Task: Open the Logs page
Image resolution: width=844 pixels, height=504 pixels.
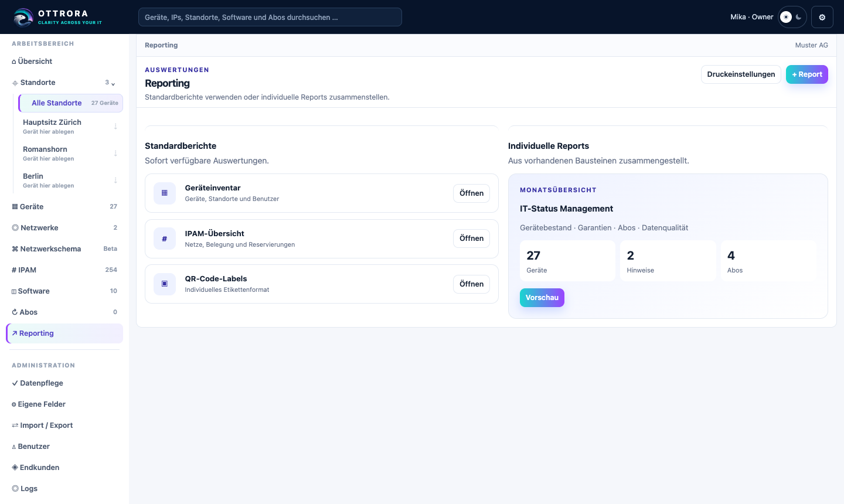Action: click(64, 489)
